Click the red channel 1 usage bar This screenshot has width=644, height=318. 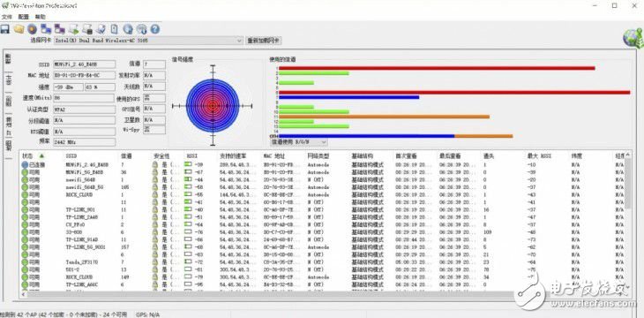437,68
